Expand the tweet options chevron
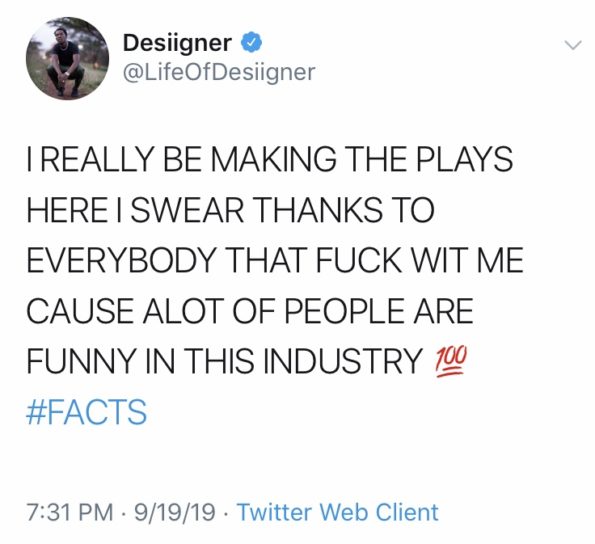 (x=573, y=46)
